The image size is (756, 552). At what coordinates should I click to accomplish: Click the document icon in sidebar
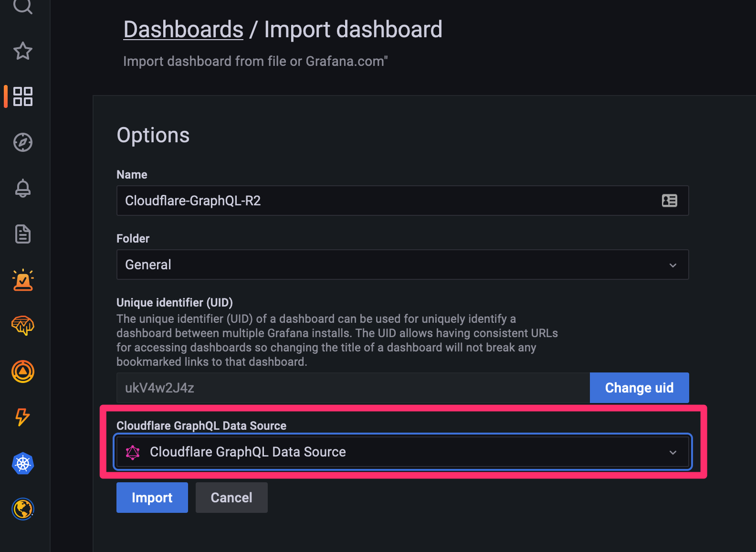pos(23,234)
